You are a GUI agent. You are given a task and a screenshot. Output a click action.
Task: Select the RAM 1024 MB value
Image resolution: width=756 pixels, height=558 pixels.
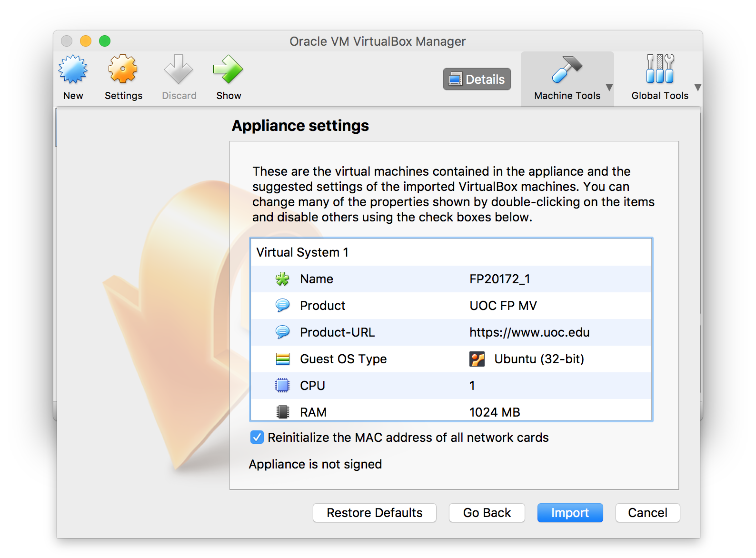tap(495, 412)
